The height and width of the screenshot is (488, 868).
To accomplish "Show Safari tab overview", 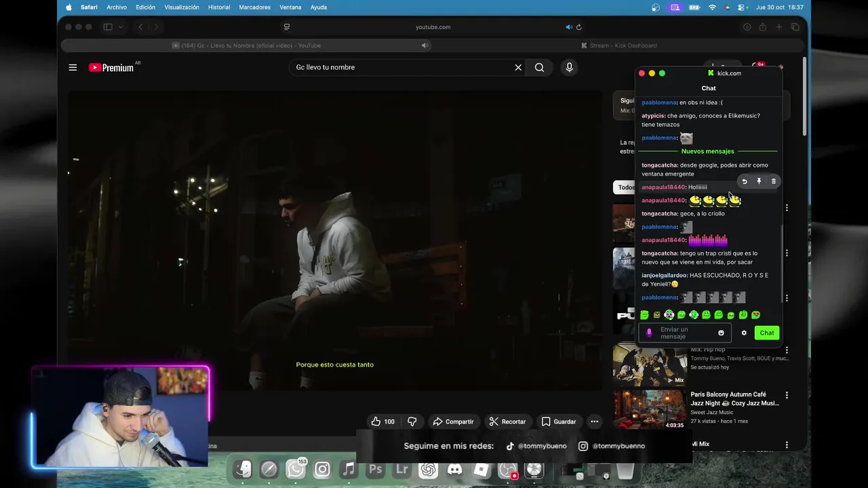I will pos(795,27).
